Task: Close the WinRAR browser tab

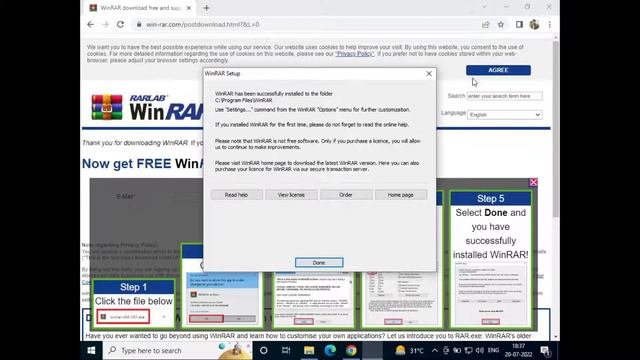Action: [x=189, y=8]
